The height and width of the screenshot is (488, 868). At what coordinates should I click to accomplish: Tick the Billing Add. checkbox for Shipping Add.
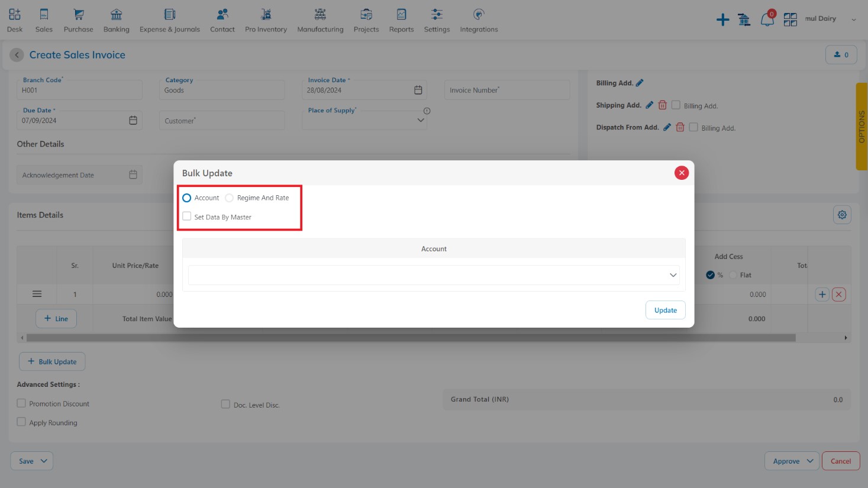676,105
